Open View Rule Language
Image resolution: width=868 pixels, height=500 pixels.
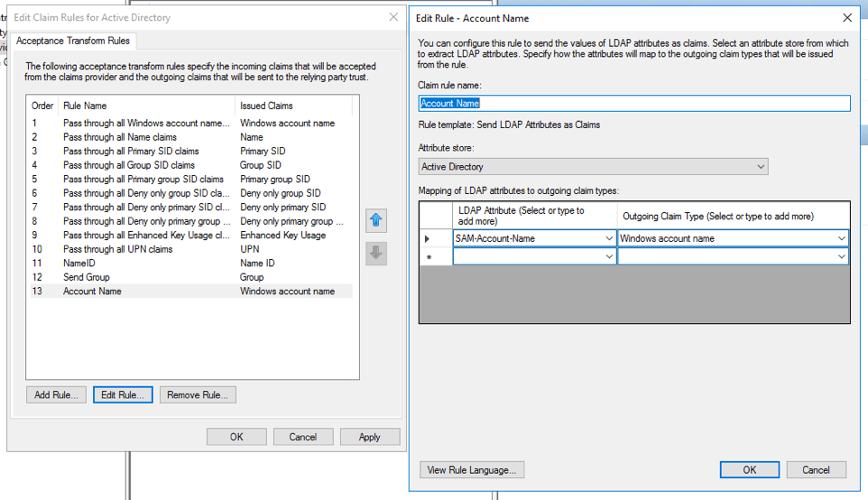point(472,469)
